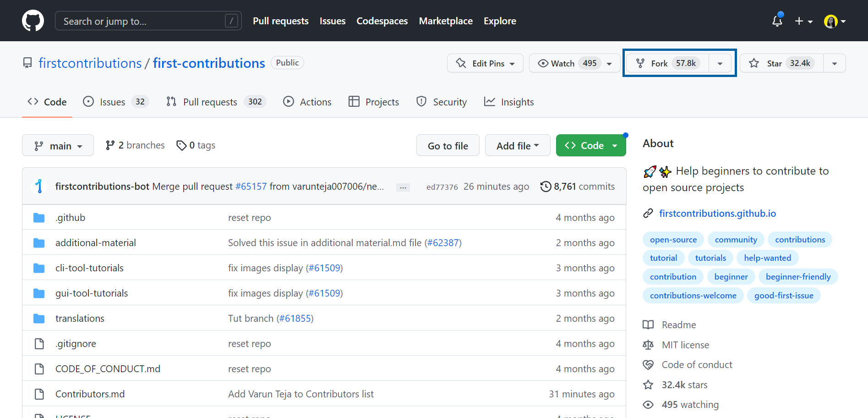This screenshot has height=418, width=868.
Task: Open the GitHub home logo
Action: click(x=33, y=21)
